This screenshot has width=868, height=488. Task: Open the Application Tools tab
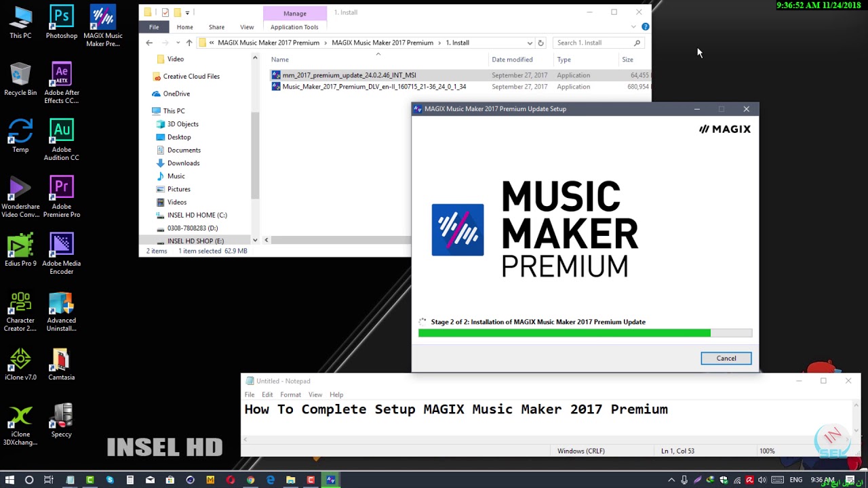pos(294,27)
